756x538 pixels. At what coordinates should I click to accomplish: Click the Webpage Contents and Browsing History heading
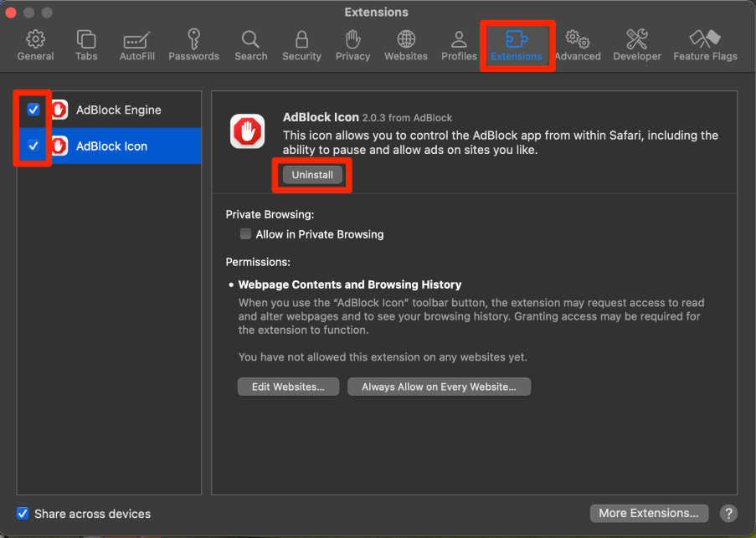(350, 284)
